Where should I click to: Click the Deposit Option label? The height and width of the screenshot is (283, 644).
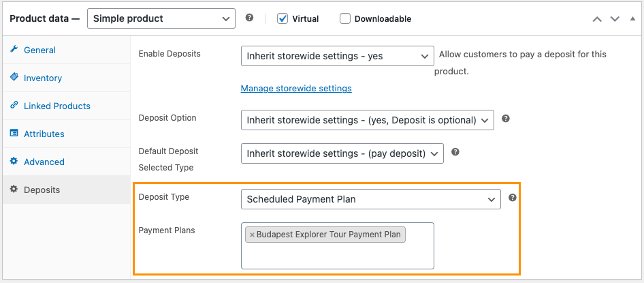click(167, 118)
